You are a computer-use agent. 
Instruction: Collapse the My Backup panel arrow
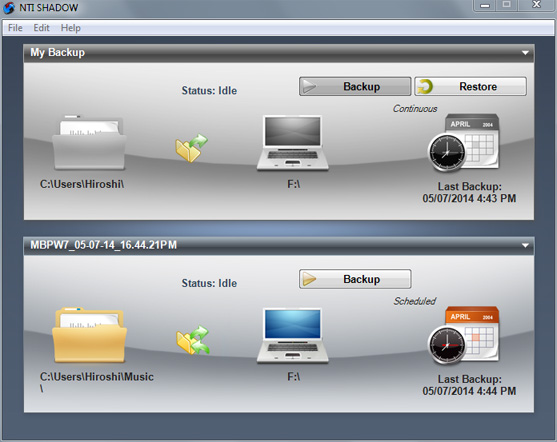(x=525, y=53)
